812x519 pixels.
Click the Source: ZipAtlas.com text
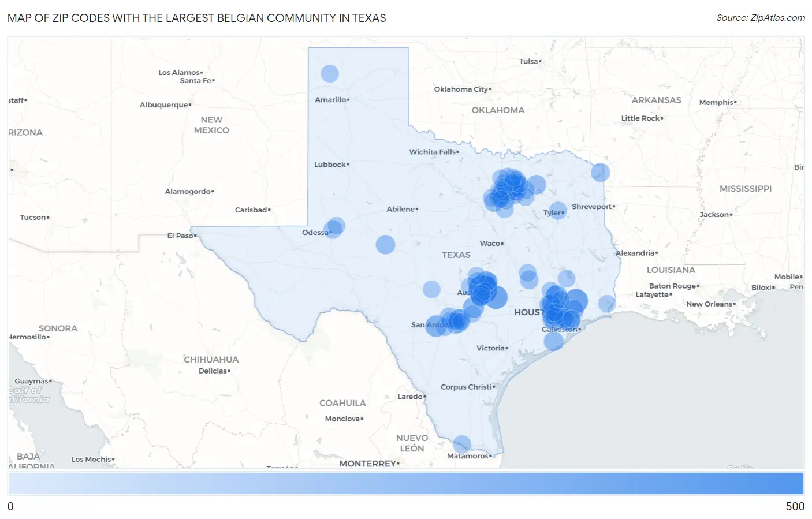click(x=761, y=18)
